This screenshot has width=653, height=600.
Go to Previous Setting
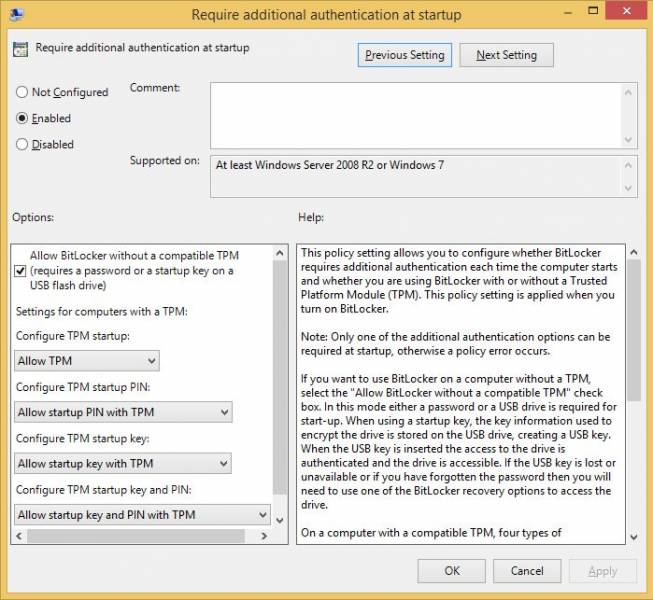406,55
